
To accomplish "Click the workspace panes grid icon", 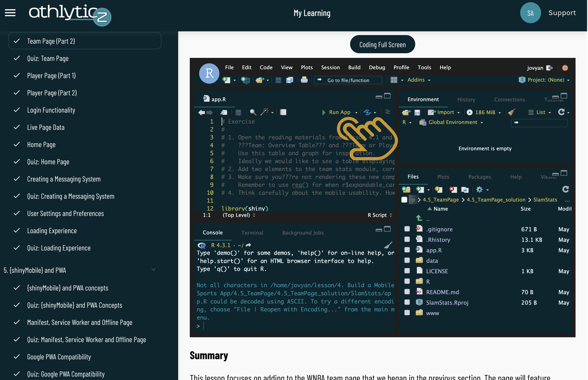I will pos(394,80).
